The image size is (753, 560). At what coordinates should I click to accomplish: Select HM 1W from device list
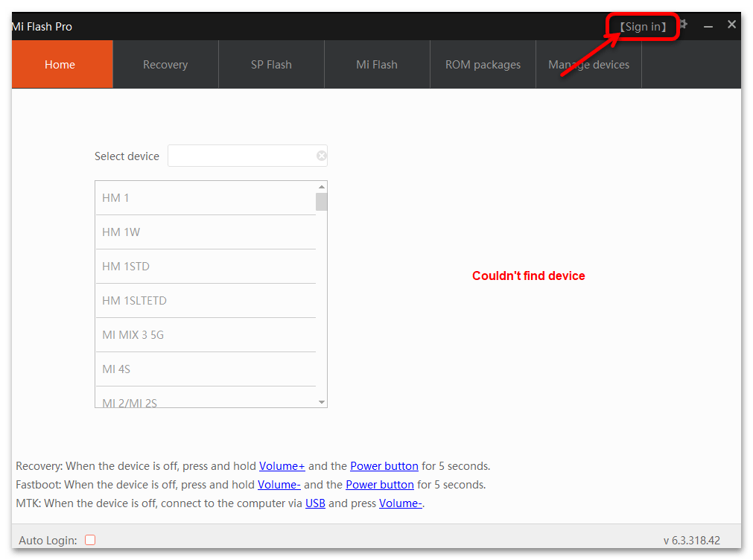206,232
